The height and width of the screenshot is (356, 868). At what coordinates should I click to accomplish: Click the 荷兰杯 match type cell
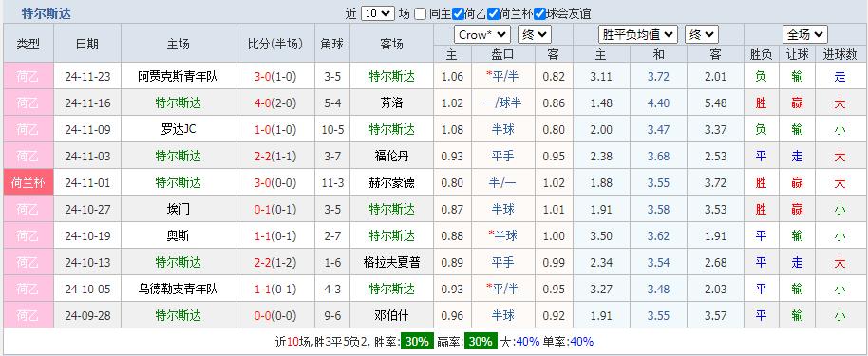coord(28,182)
